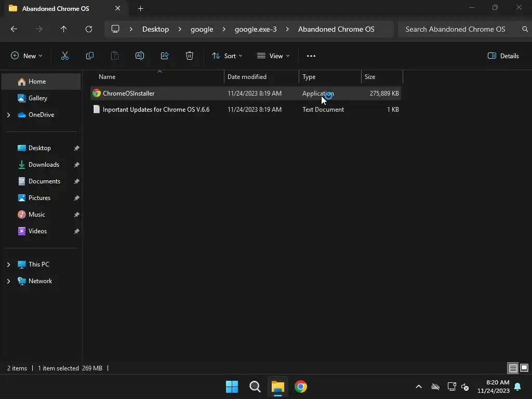Image resolution: width=532 pixels, height=399 pixels.
Task: Open OneDrive in sidebar
Action: [41, 115]
